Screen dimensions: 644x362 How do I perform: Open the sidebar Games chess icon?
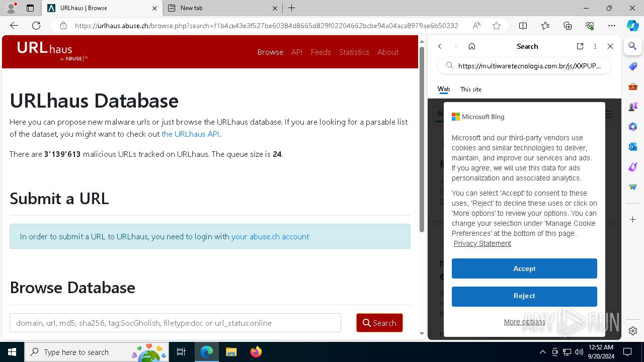[633, 107]
